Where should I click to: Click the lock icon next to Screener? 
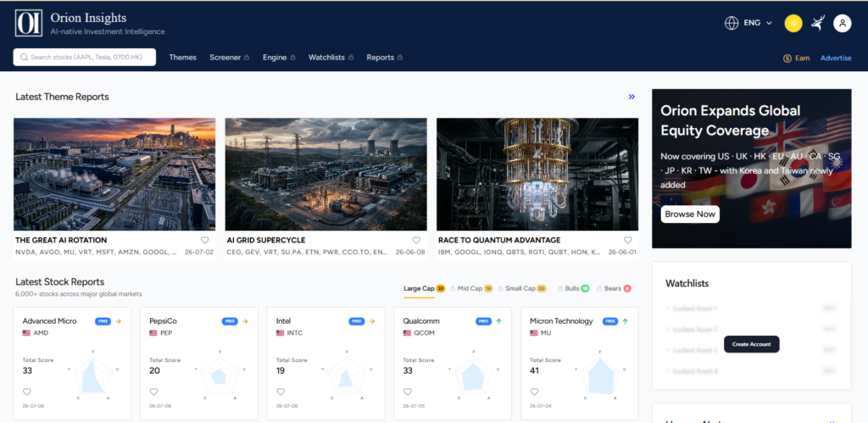pyautogui.click(x=247, y=58)
